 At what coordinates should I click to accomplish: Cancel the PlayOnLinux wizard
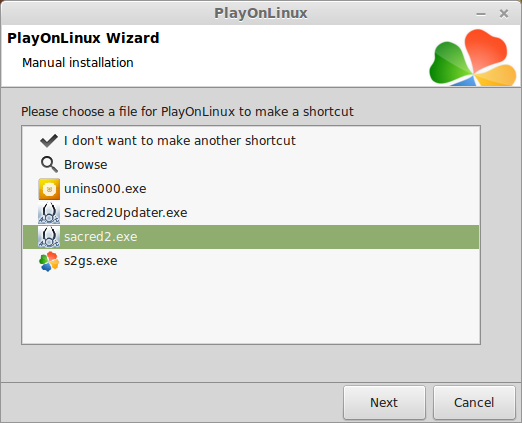[x=474, y=402]
